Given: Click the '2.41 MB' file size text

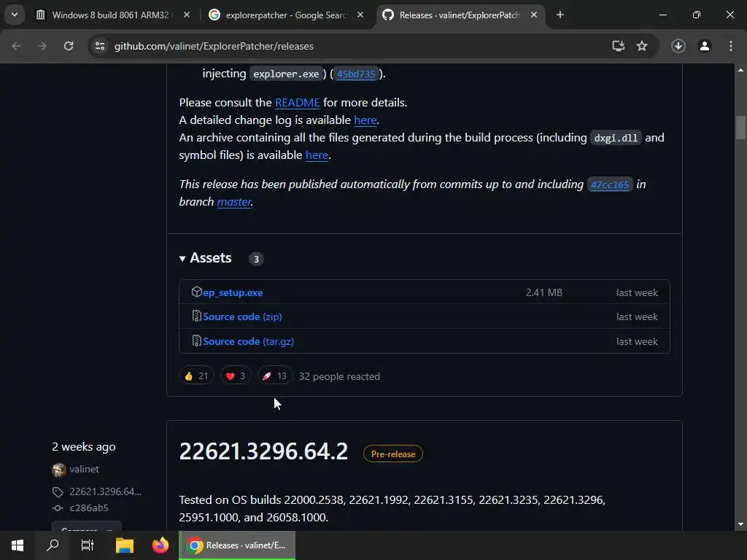Looking at the screenshot, I should point(544,292).
